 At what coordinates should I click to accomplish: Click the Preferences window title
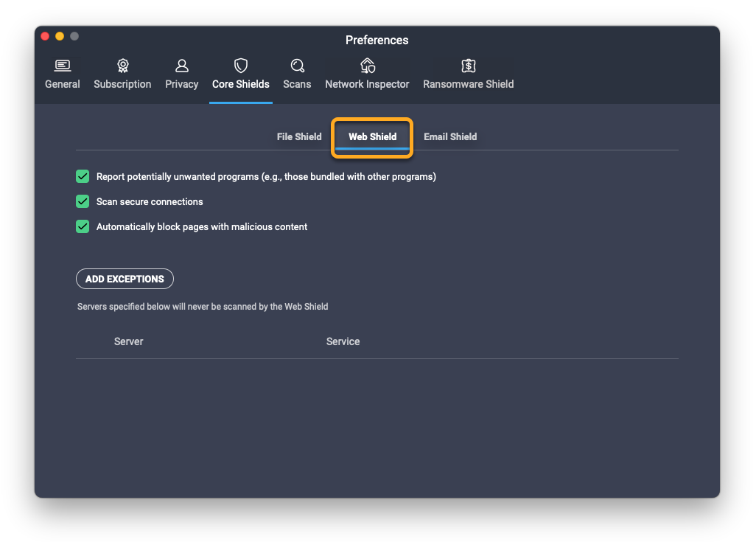[x=377, y=40]
